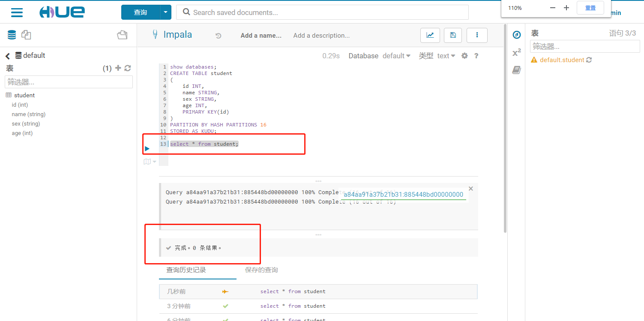Open the three-dot more options menu
644x321 pixels.
point(477,35)
